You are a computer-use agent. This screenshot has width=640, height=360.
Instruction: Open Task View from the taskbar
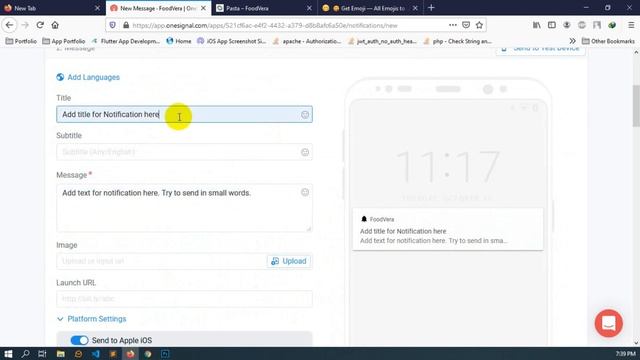pyautogui.click(x=42, y=354)
